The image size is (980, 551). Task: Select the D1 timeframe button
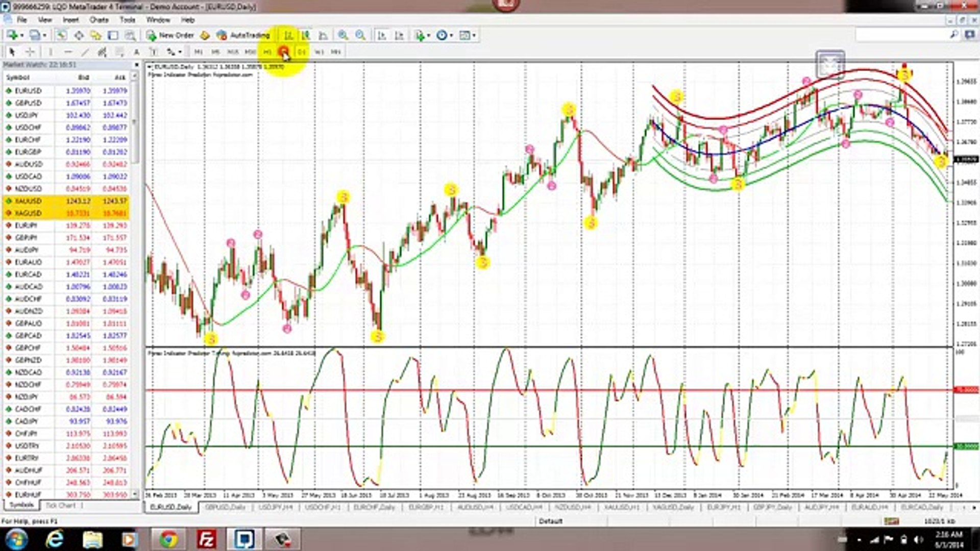tap(301, 52)
